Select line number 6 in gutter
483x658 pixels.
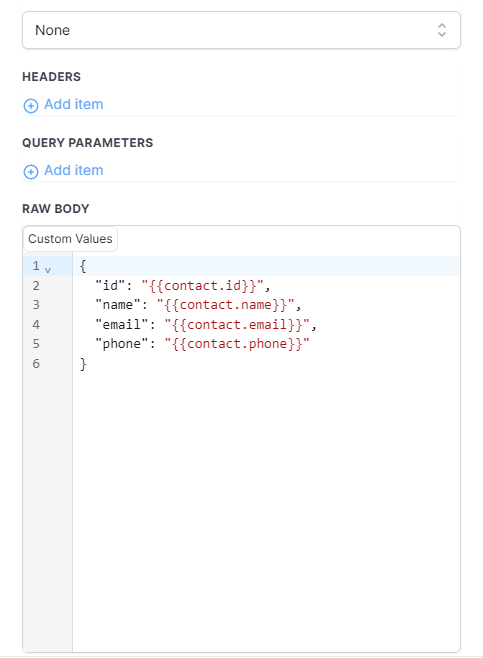coord(36,364)
